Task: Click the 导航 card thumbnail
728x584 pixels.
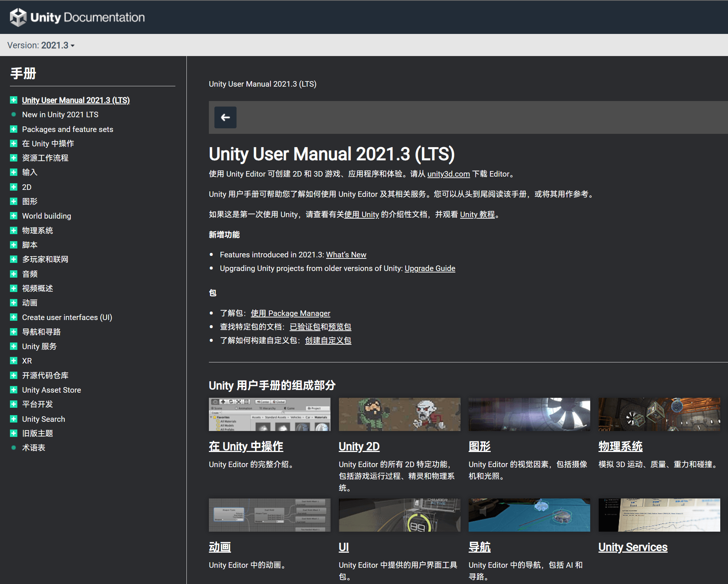Action: 529,515
